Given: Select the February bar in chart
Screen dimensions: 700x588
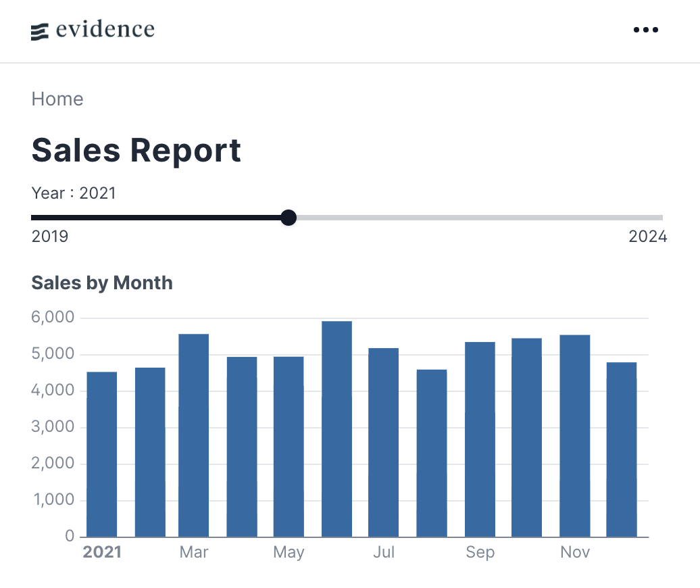Looking at the screenshot, I should tap(150, 452).
